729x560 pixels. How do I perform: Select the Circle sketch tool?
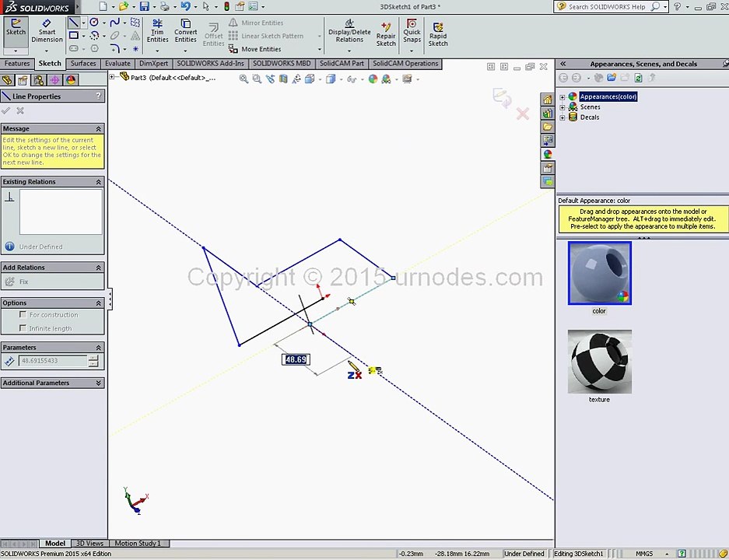(x=94, y=23)
